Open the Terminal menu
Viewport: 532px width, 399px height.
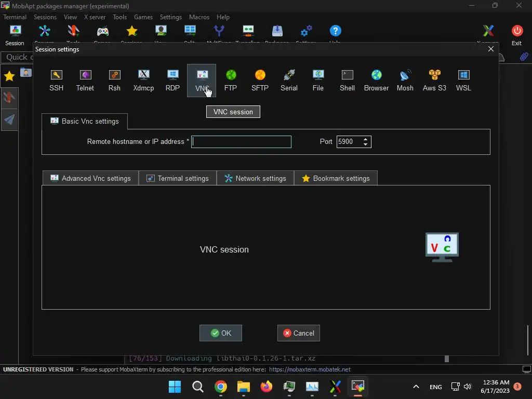[15, 17]
